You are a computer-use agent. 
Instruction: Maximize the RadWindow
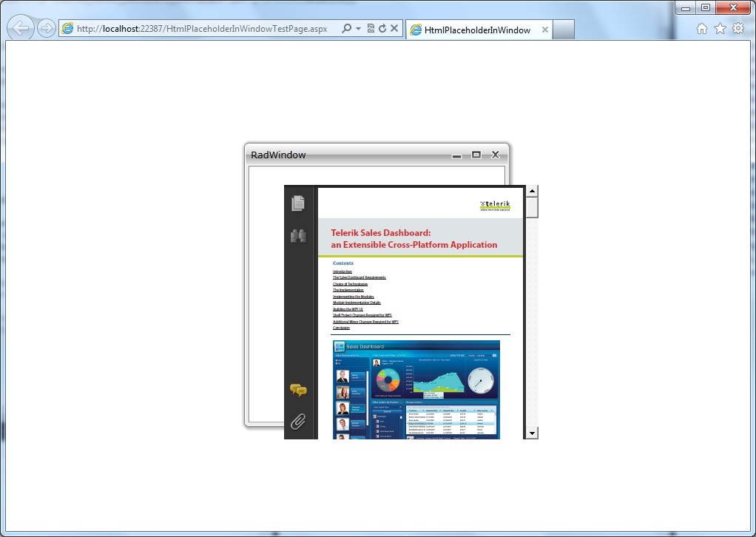pos(476,155)
